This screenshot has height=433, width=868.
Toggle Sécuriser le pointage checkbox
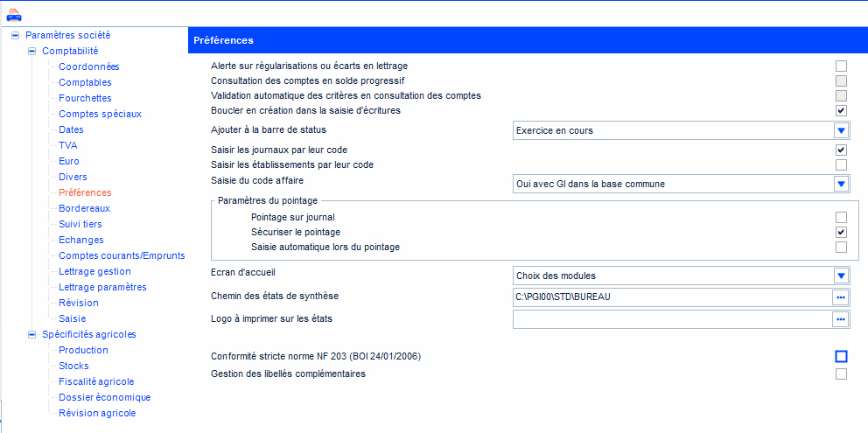[841, 232]
